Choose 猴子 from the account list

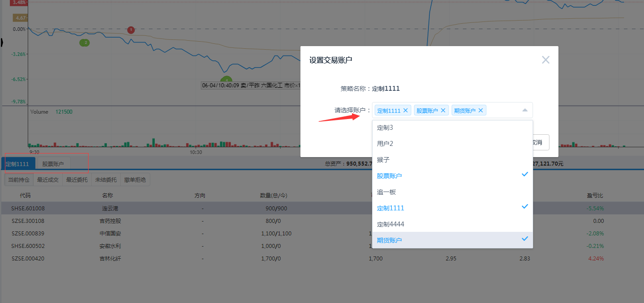click(453, 160)
